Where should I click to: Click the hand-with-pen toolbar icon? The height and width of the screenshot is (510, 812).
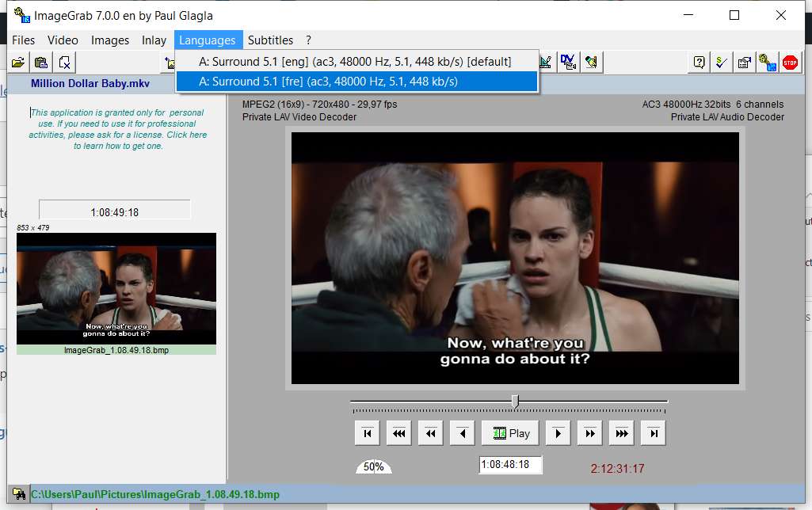pos(591,63)
